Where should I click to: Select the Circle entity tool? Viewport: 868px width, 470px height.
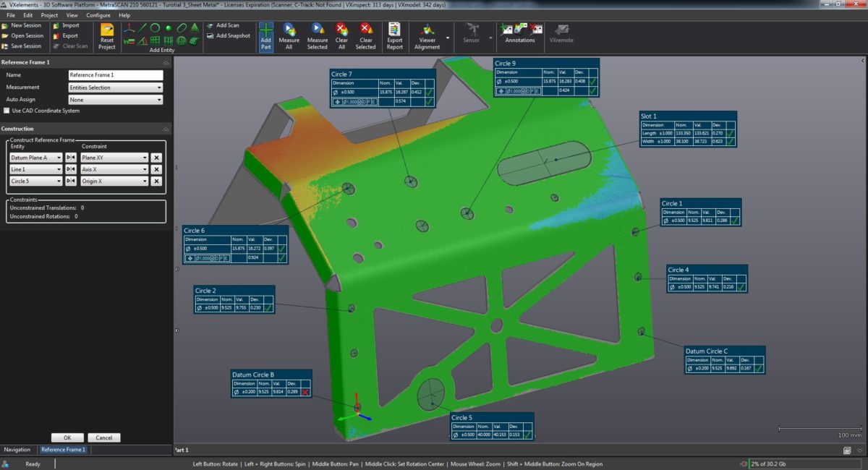tap(156, 27)
